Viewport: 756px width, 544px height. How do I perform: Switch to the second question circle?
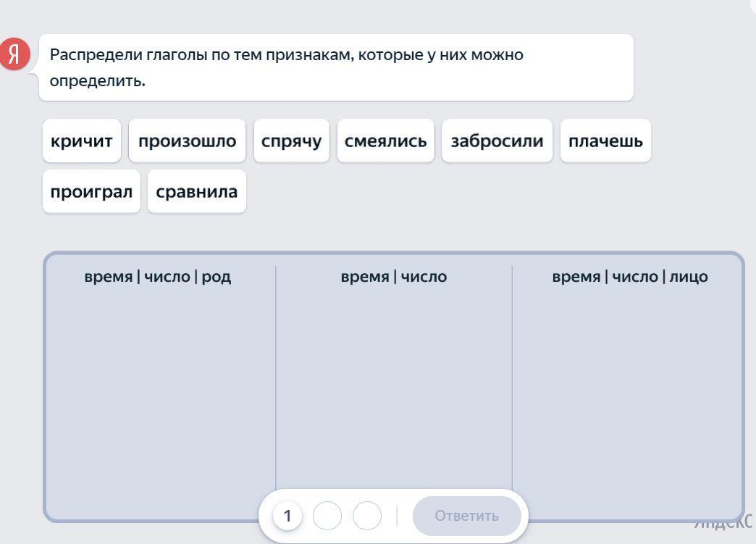click(x=327, y=516)
